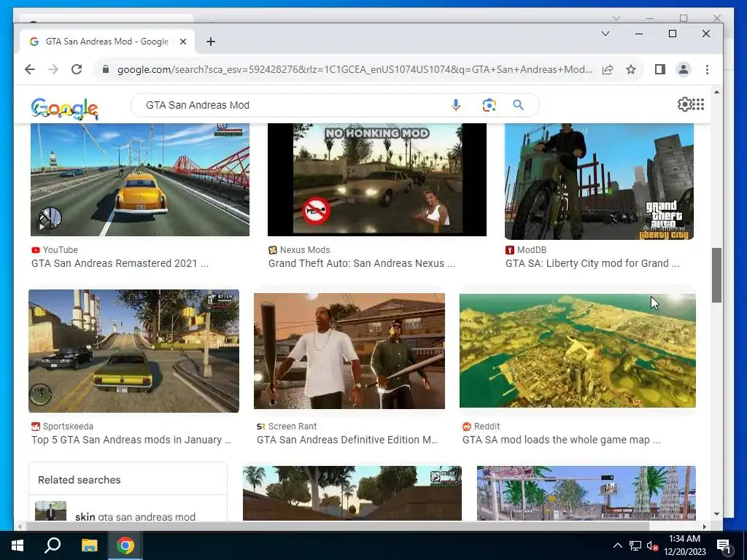747x560 pixels.
Task: Open a new tab with plus button
Action: click(x=211, y=42)
